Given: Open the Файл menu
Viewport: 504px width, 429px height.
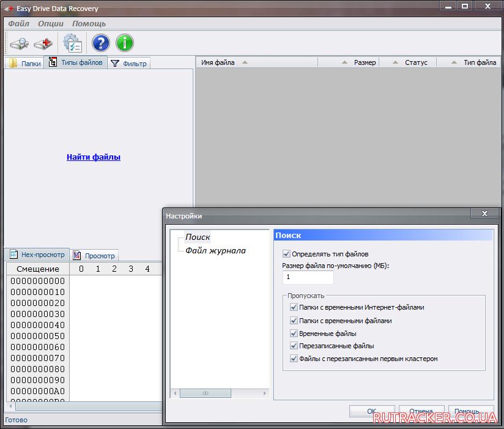Looking at the screenshot, I should coord(18,23).
